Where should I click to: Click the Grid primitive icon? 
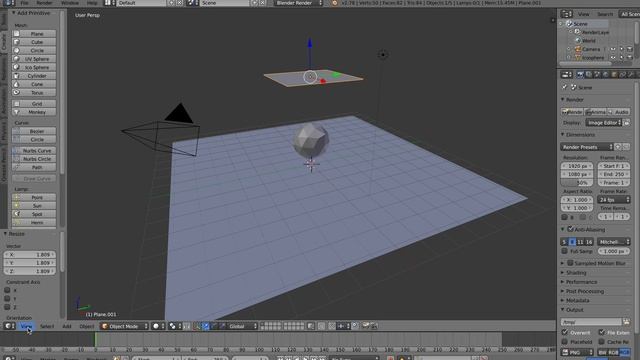coord(16,104)
